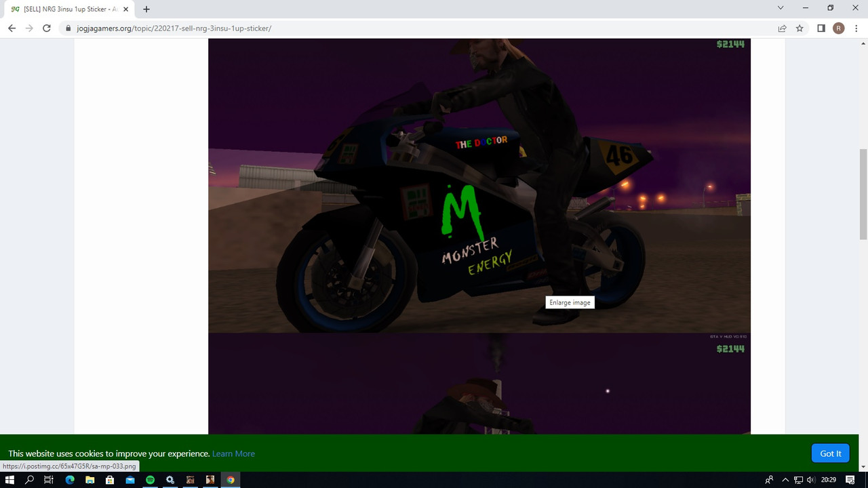This screenshot has height=488, width=868.
Task: Restore down the Chrome window
Action: (x=831, y=8)
